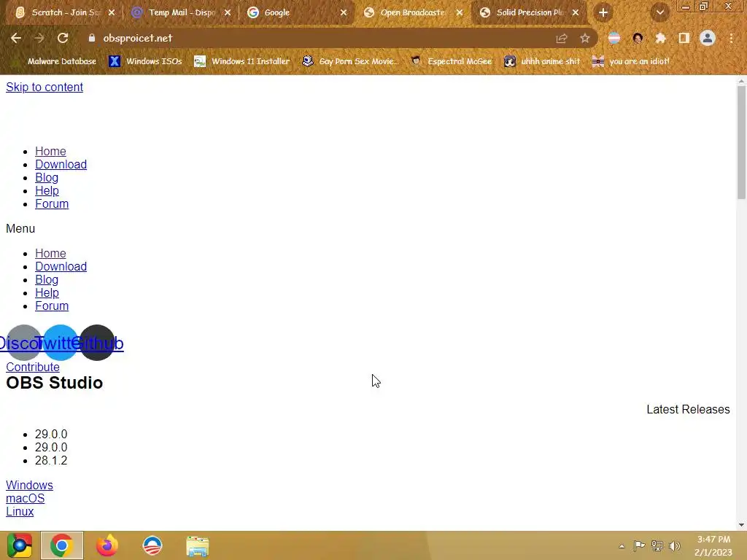Click the Contribute link
This screenshot has height=560, width=747.
[32, 367]
